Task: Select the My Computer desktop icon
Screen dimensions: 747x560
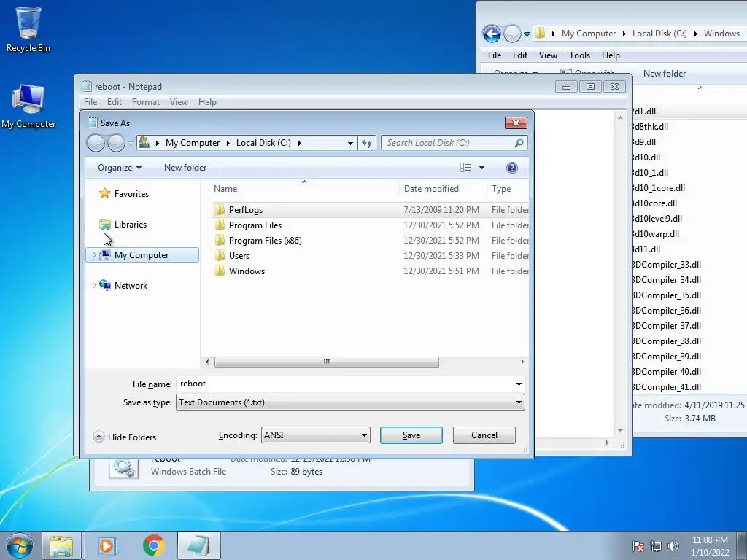Action: 28,106
